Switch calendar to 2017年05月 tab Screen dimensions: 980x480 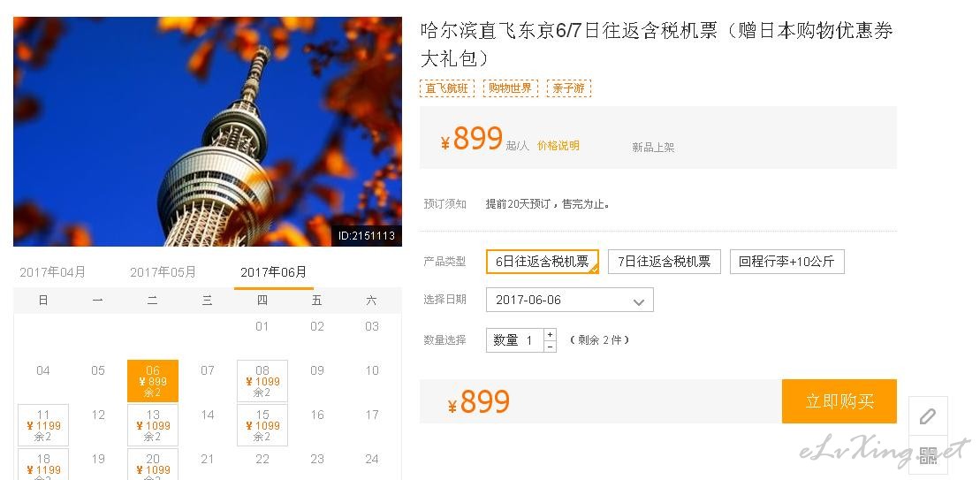tap(163, 272)
